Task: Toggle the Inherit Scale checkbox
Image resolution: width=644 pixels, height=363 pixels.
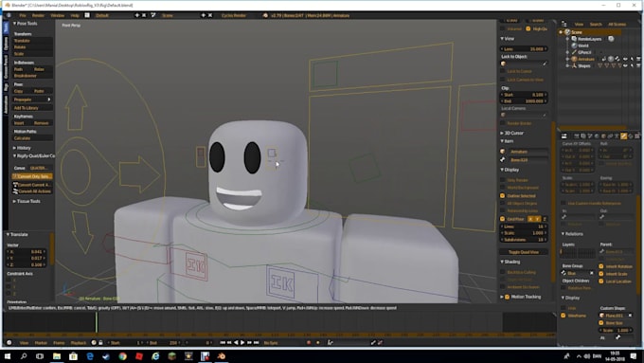Action: click(600, 274)
